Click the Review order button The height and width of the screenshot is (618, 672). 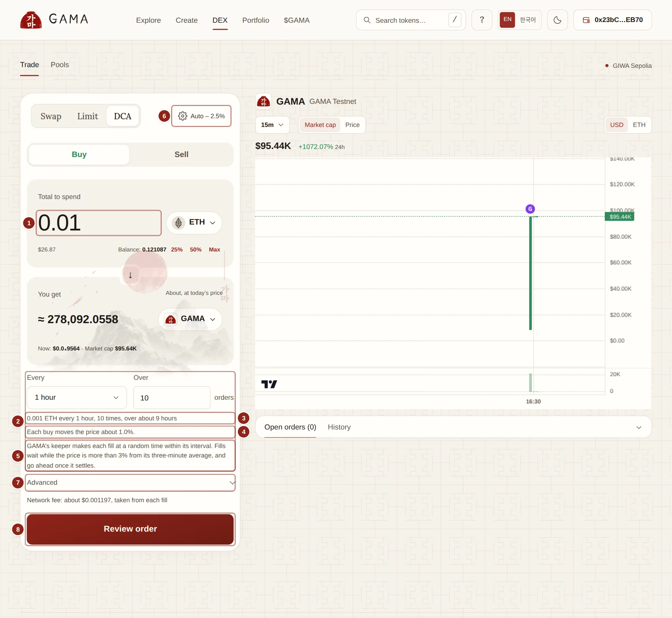[130, 529]
